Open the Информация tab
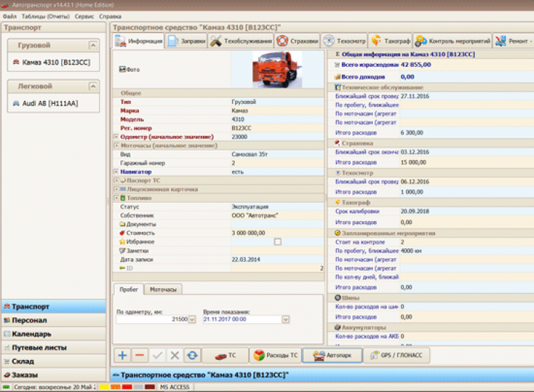 [x=139, y=41]
